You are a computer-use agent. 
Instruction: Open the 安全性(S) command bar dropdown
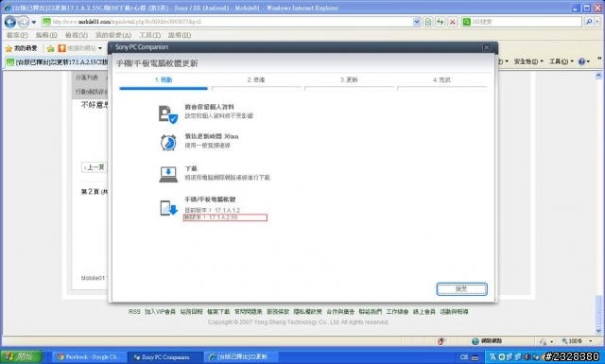[x=528, y=61]
